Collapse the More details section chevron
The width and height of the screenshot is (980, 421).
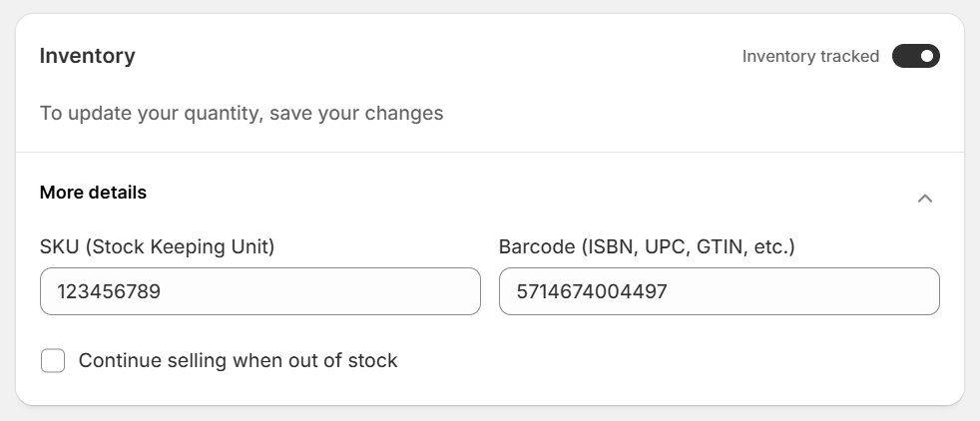pos(924,198)
